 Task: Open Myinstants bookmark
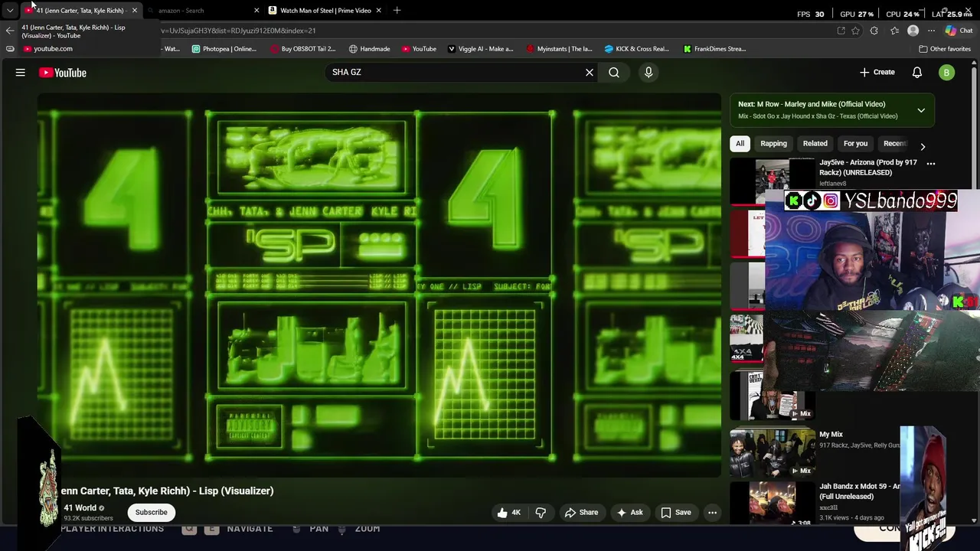tap(559, 49)
